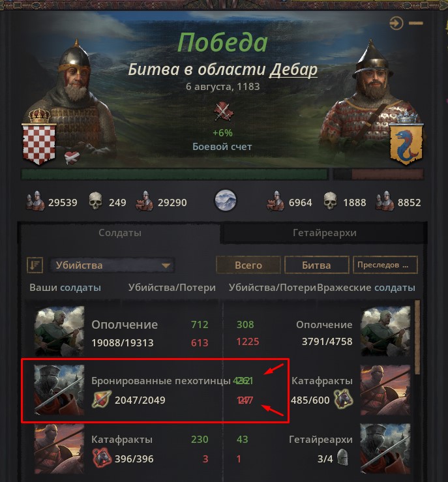This screenshot has height=482, width=448.
Task: Open the Убийства sort dropdown
Action: (x=112, y=265)
